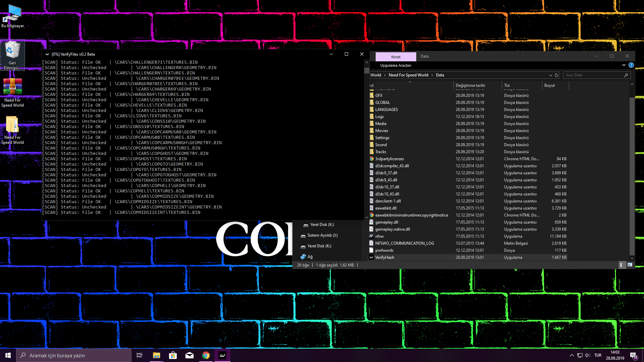Open the Need For Speed World WinRAR archive icon
The height and width of the screenshot is (362, 644).
12,93
